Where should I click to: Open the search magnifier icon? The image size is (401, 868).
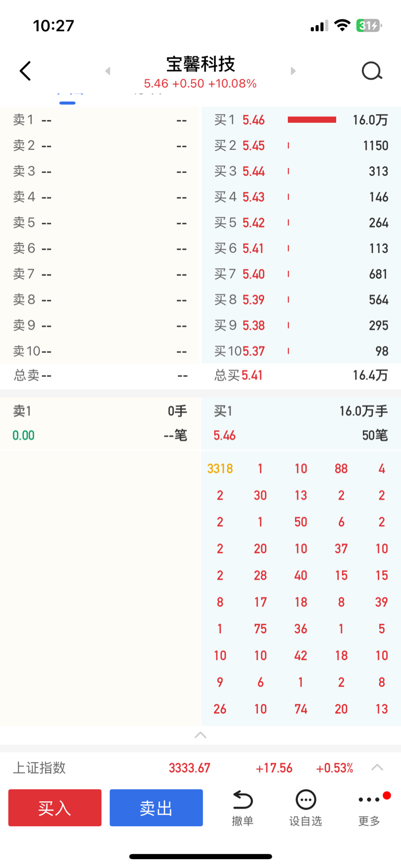[372, 71]
